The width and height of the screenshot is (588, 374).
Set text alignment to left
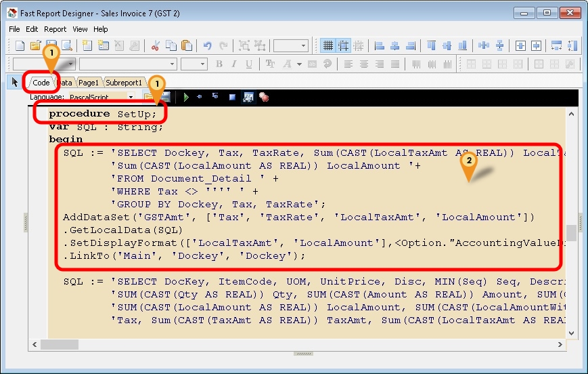[348, 64]
